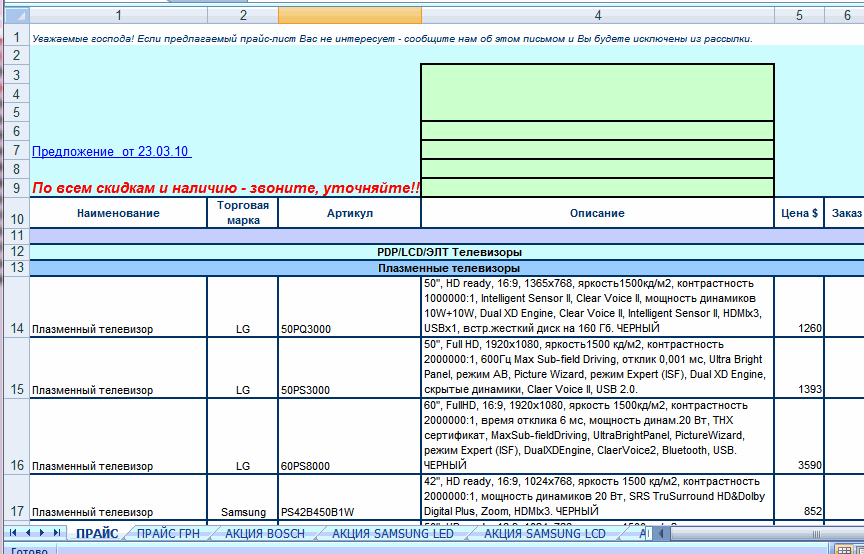864x554 pixels.
Task: Select column header 5
Action: [x=799, y=15]
